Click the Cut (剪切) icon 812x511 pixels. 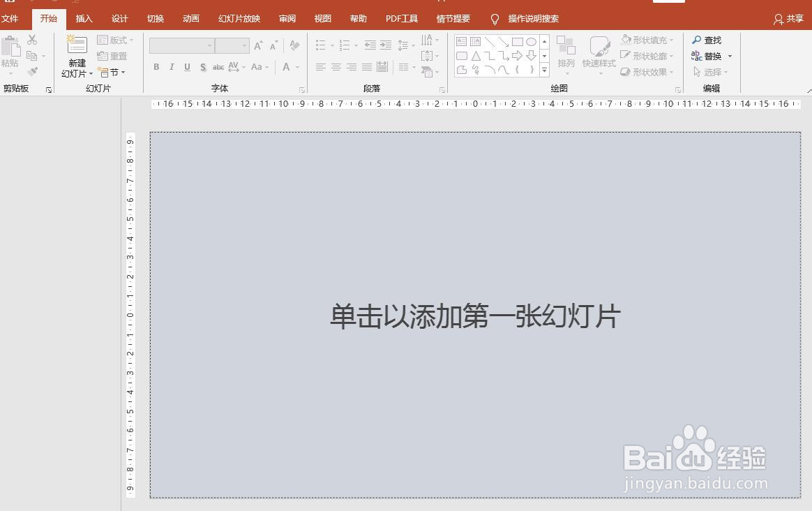pos(31,40)
